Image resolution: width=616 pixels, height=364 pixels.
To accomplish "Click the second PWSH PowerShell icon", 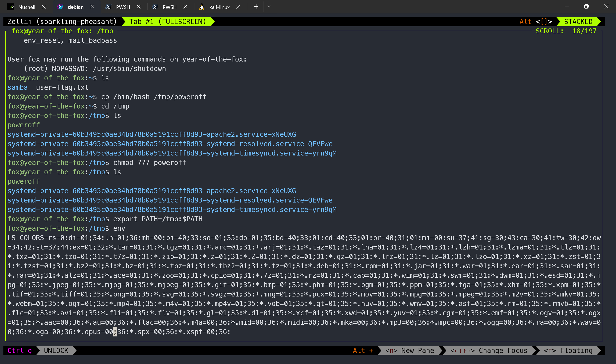I will click(x=155, y=7).
